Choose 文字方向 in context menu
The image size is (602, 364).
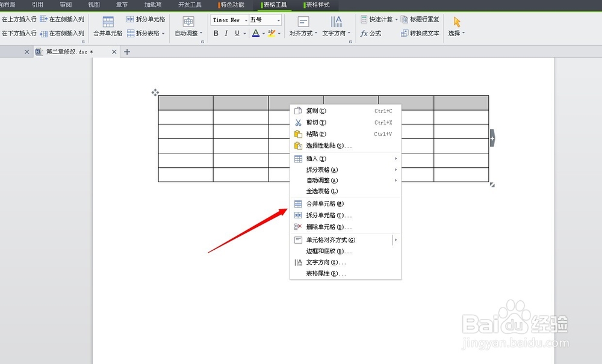pos(346,262)
